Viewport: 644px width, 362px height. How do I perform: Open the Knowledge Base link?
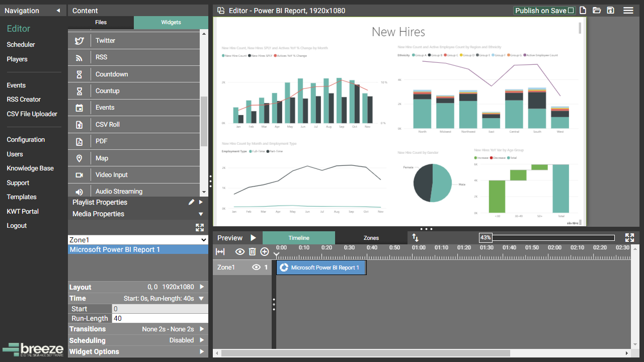pos(30,168)
